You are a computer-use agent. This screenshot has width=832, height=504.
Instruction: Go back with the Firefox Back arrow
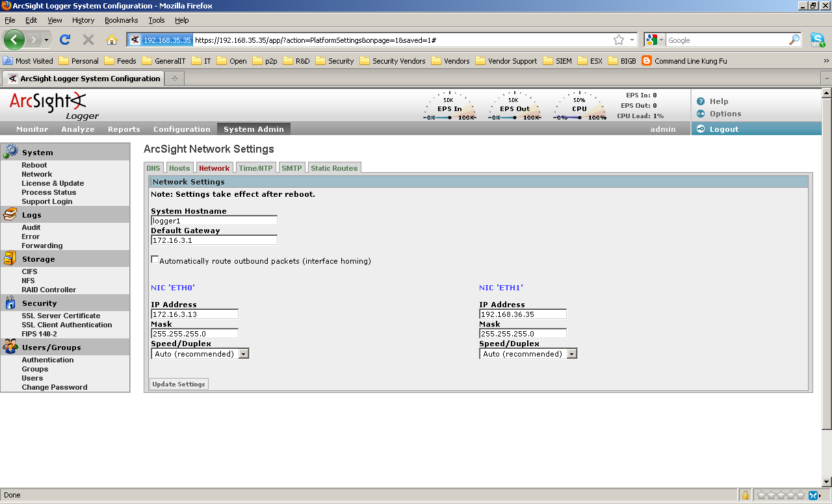[x=14, y=40]
